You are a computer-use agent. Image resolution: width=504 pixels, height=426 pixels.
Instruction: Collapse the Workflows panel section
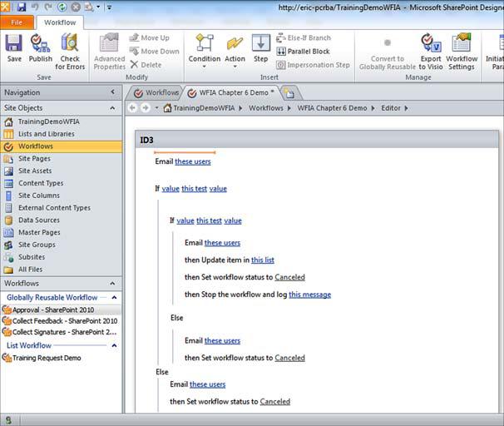point(112,283)
